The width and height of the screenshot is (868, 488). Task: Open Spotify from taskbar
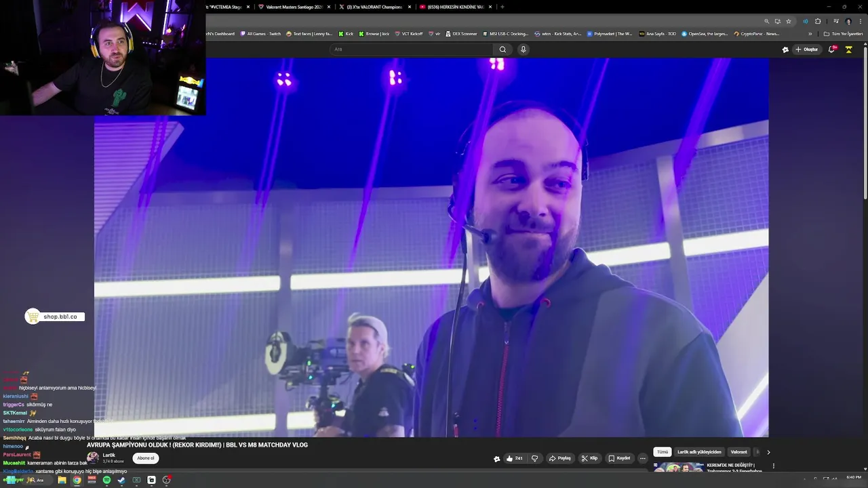pyautogui.click(x=106, y=480)
